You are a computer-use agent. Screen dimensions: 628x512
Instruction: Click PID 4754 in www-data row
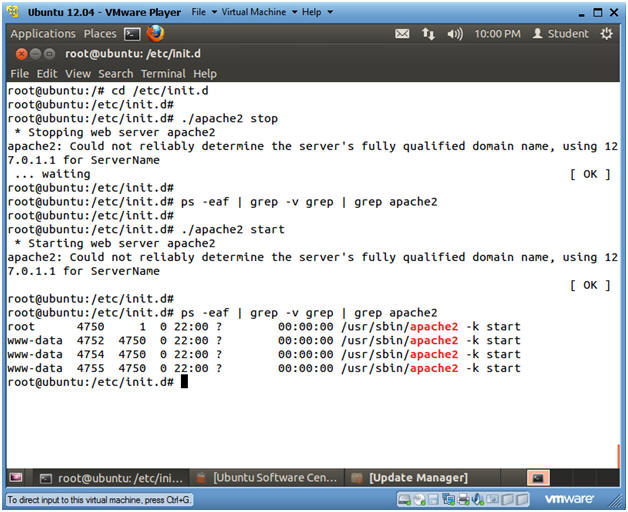point(91,355)
